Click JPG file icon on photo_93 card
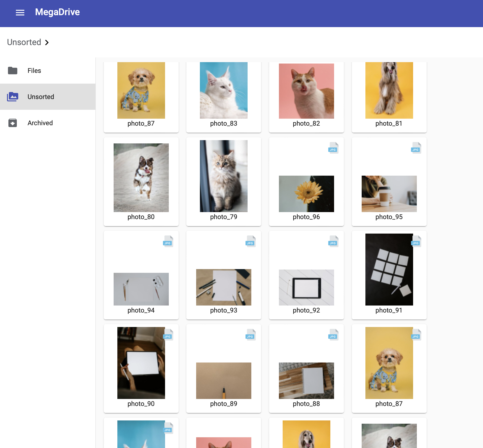This screenshot has height=448, width=483. tap(250, 241)
